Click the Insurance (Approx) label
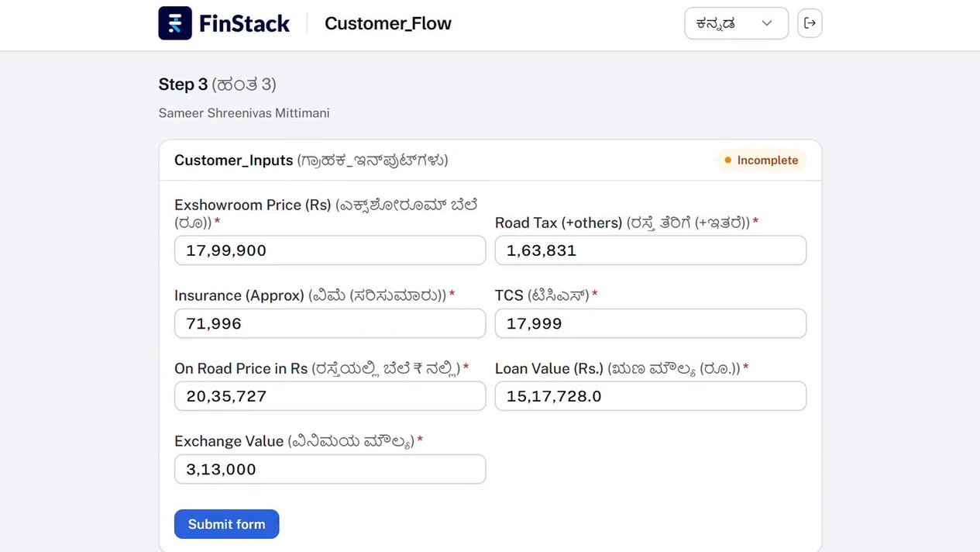 click(315, 295)
